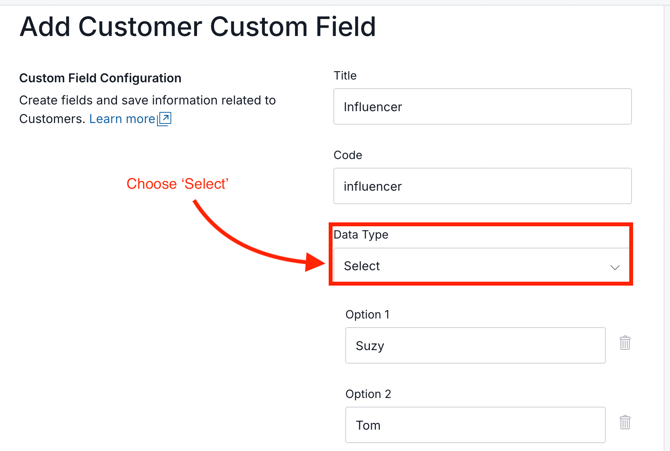Delete Option 2 using its trash icon

coord(625,423)
